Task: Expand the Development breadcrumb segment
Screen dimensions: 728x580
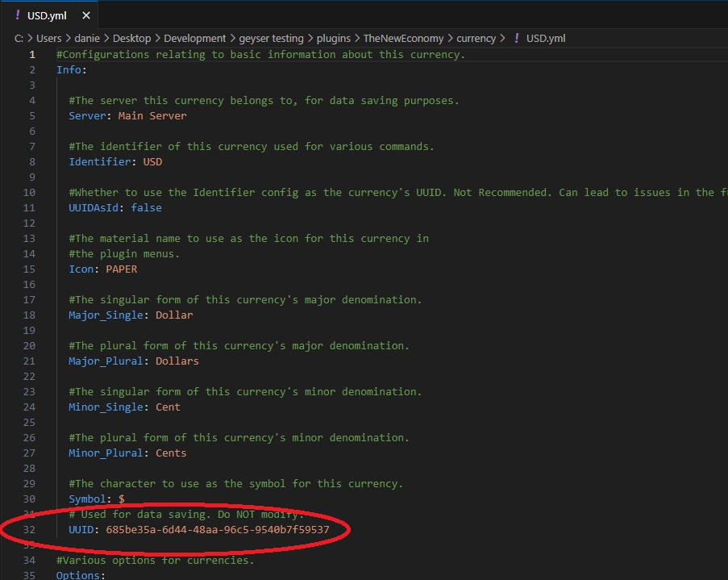Action: [198, 38]
